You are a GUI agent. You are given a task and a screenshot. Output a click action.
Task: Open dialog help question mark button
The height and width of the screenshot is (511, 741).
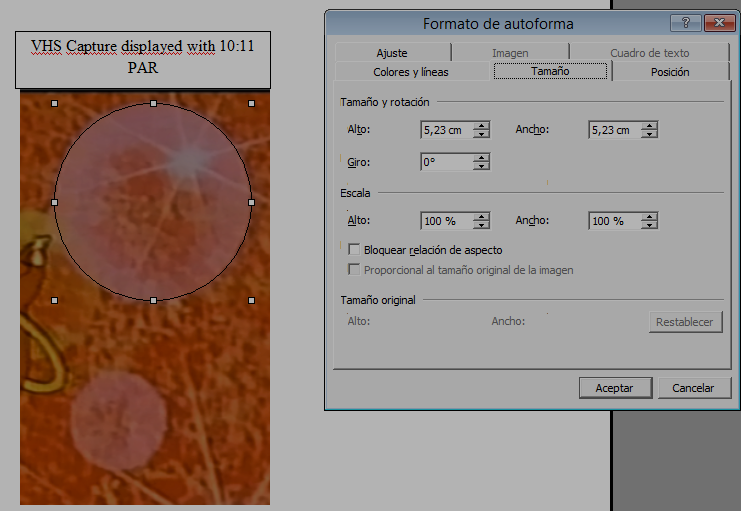pos(685,23)
